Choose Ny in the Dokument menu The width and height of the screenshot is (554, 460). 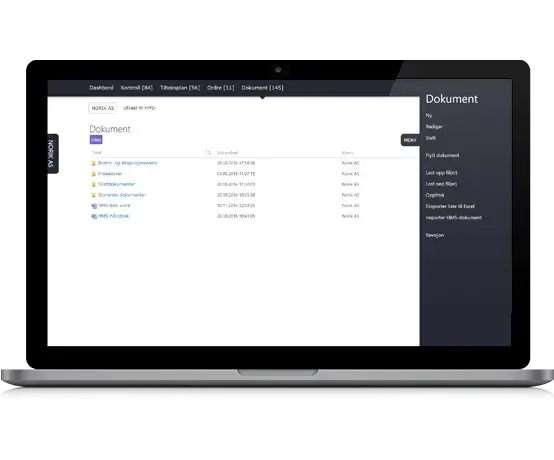tap(429, 115)
